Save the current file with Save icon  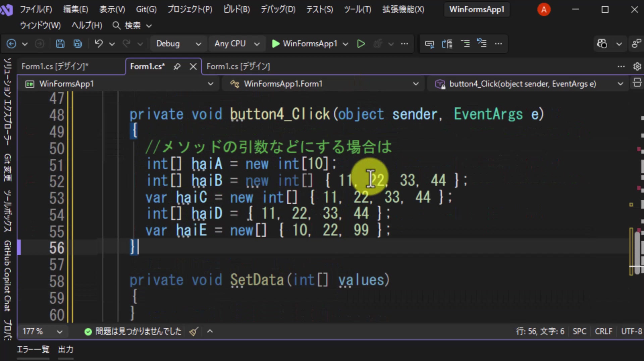tap(60, 44)
